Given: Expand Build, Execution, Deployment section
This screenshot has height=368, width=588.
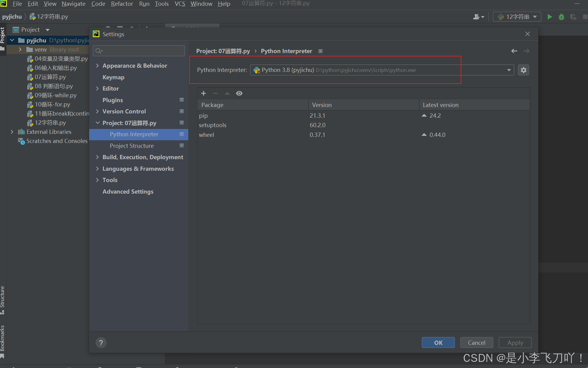Looking at the screenshot, I should (97, 157).
